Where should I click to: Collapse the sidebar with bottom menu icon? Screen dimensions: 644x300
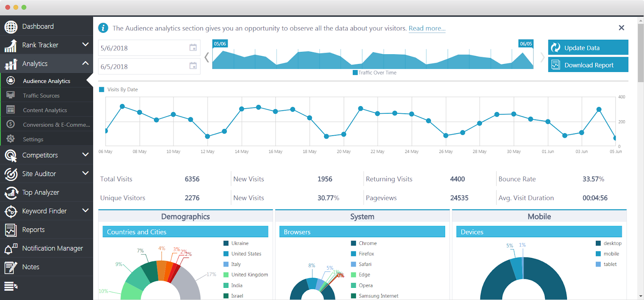(x=11, y=286)
